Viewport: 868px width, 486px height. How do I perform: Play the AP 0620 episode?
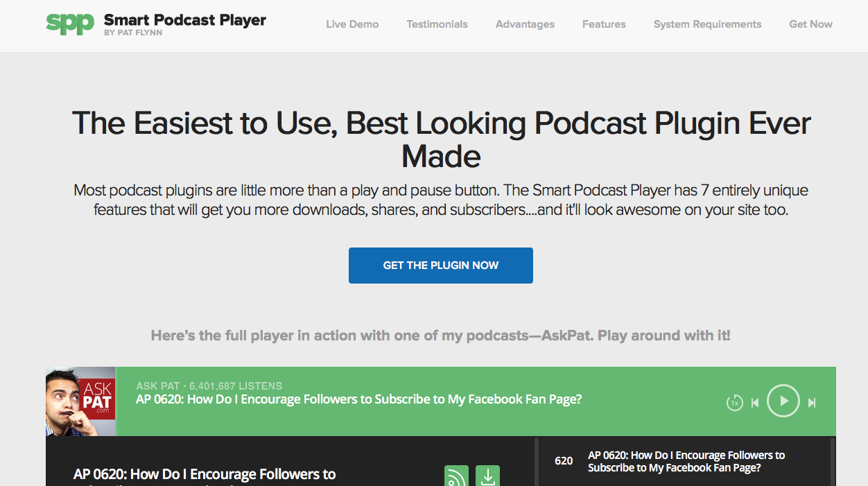coord(783,401)
